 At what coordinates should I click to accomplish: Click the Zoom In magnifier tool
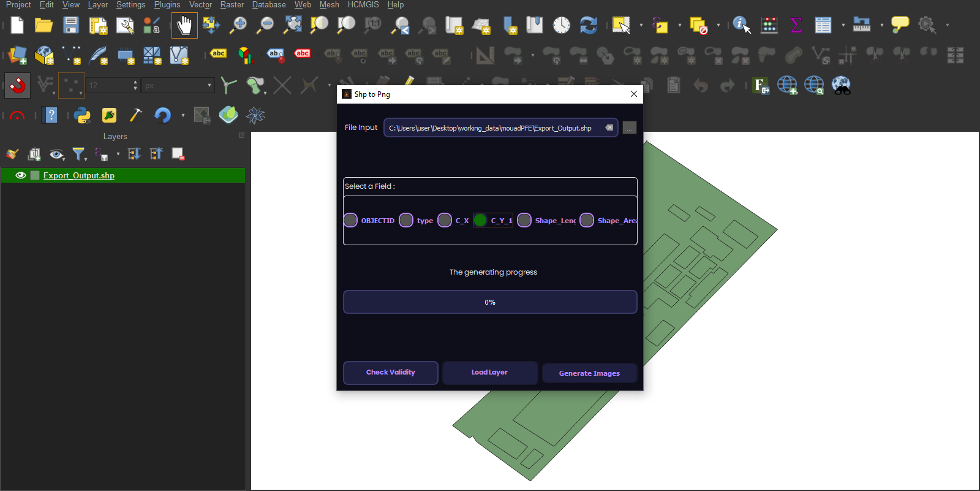(x=238, y=25)
